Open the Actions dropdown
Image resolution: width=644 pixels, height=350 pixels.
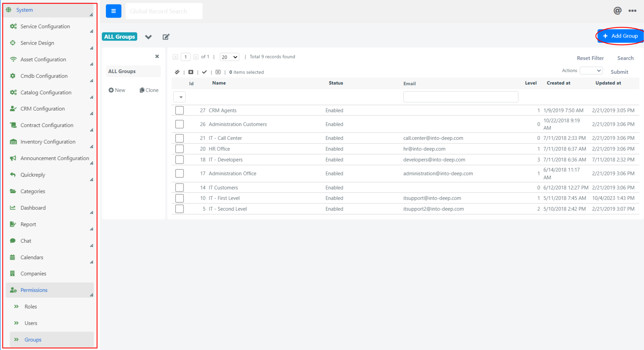(591, 70)
